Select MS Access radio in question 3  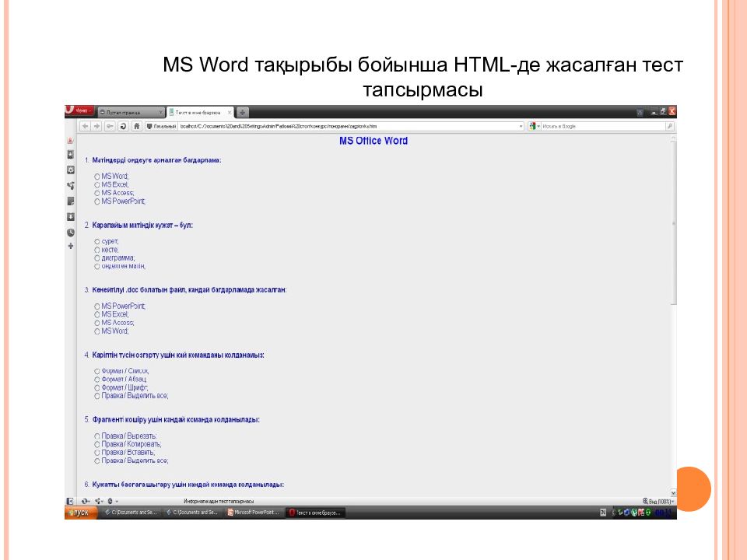(96, 324)
